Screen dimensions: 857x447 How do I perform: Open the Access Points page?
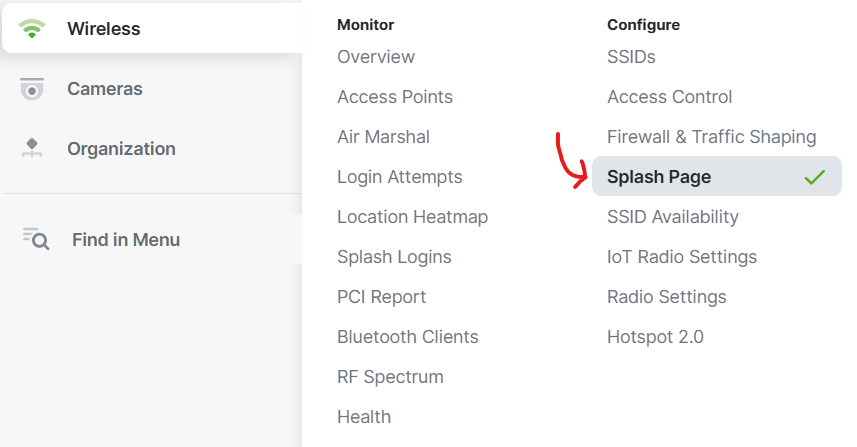point(395,97)
